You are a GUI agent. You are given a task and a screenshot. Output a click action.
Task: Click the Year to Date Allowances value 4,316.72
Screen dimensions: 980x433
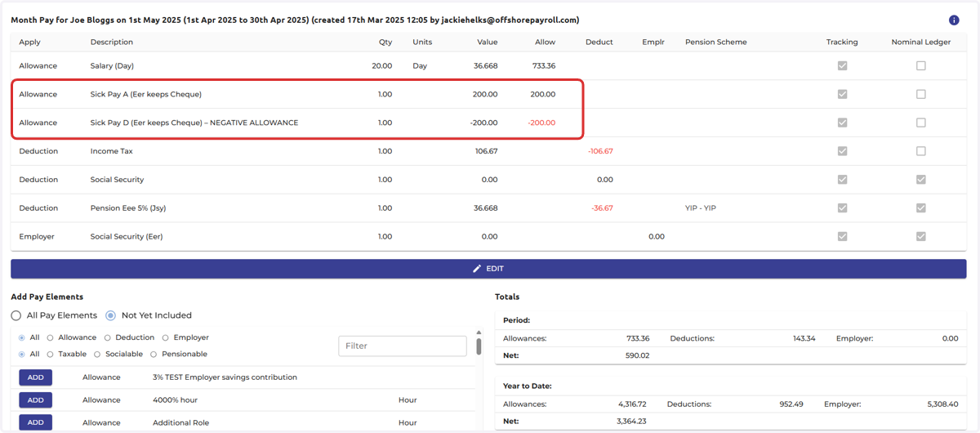(632, 404)
